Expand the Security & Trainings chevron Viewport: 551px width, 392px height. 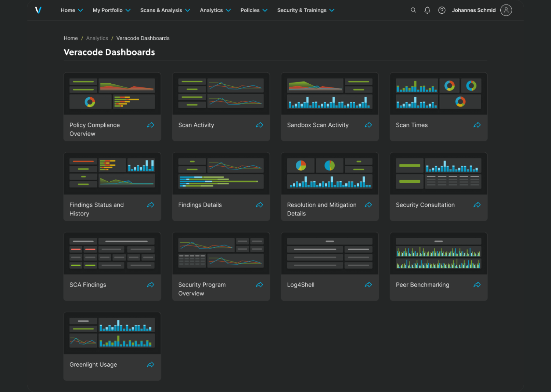click(x=332, y=10)
